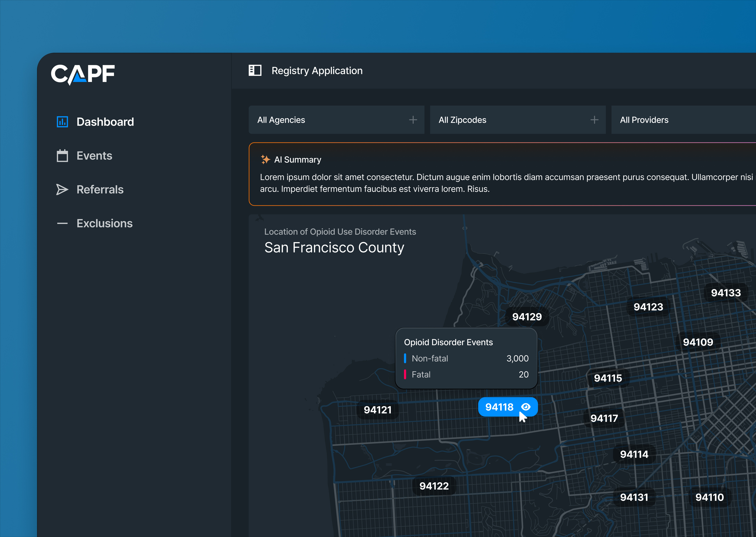Click the AI Summary sparkle icon

tap(265, 159)
